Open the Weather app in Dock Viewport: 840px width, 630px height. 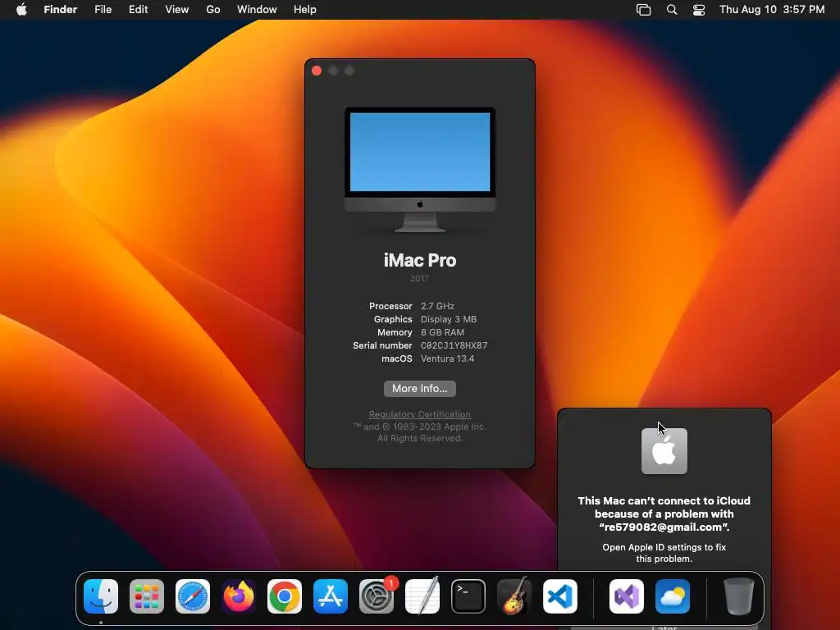[673, 596]
